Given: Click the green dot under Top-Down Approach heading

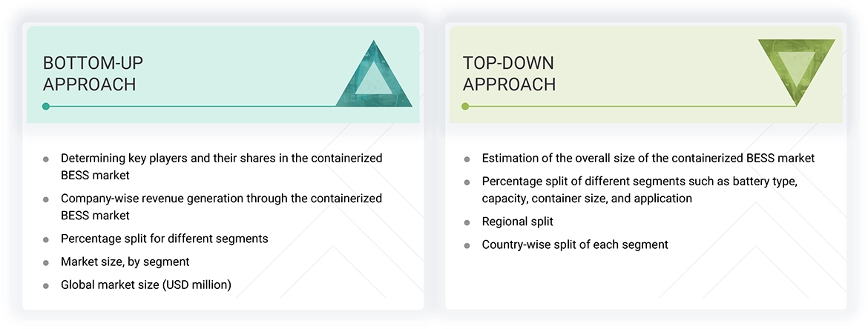Looking at the screenshot, I should (465, 106).
